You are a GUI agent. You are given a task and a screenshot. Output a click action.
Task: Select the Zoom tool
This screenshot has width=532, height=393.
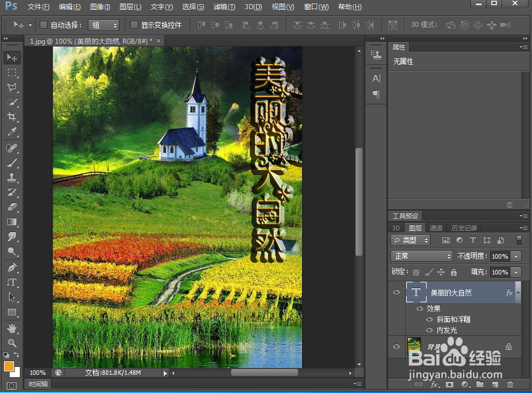[x=12, y=343]
